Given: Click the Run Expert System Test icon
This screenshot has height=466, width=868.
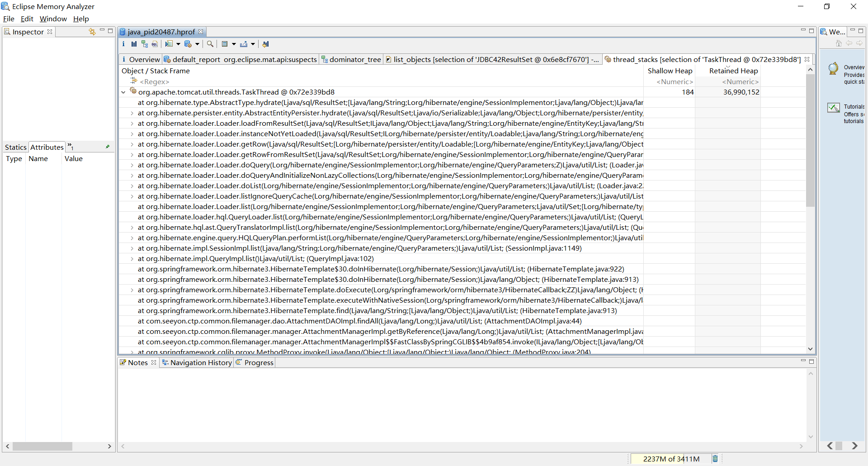Looking at the screenshot, I should pyautogui.click(x=188, y=44).
